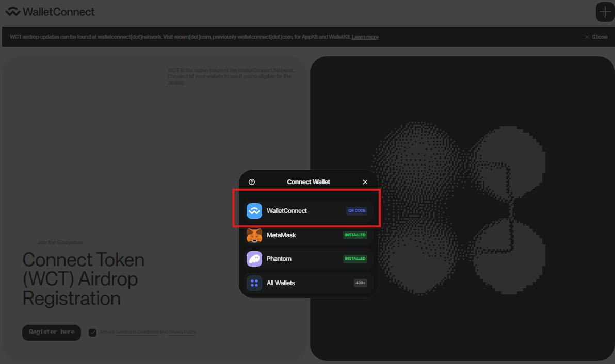Click the Join the Ecosystem label
The image size is (615, 364).
click(x=60, y=242)
